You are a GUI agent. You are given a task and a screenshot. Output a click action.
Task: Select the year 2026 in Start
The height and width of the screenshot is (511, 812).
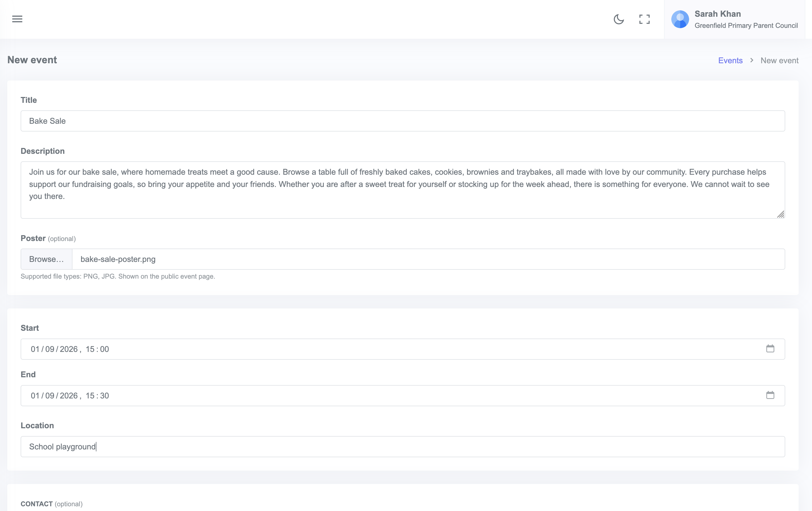69,349
